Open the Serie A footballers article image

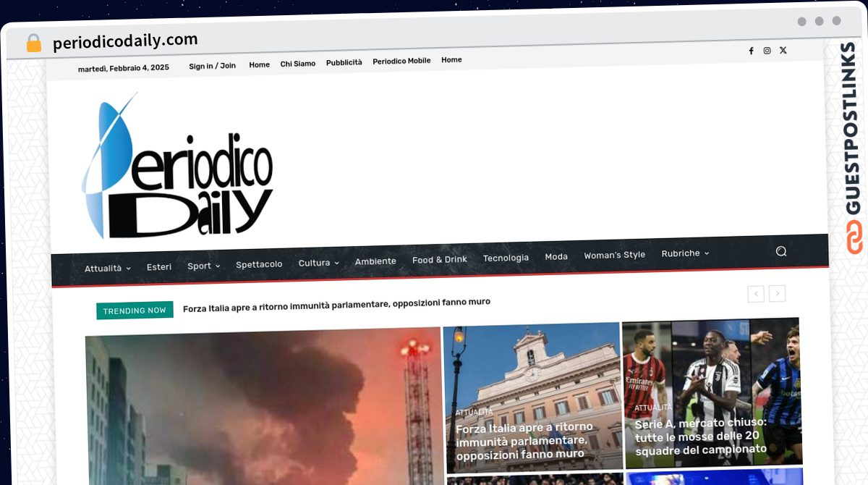(712, 392)
